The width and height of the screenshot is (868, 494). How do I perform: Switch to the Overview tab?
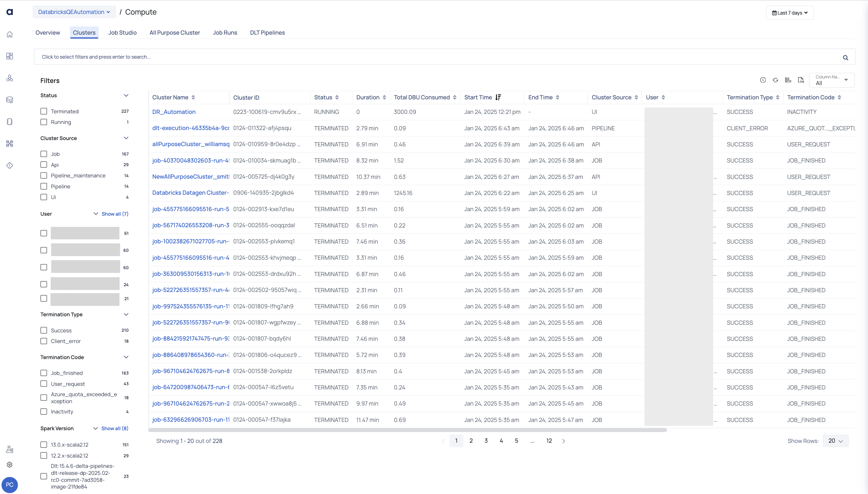(x=47, y=33)
